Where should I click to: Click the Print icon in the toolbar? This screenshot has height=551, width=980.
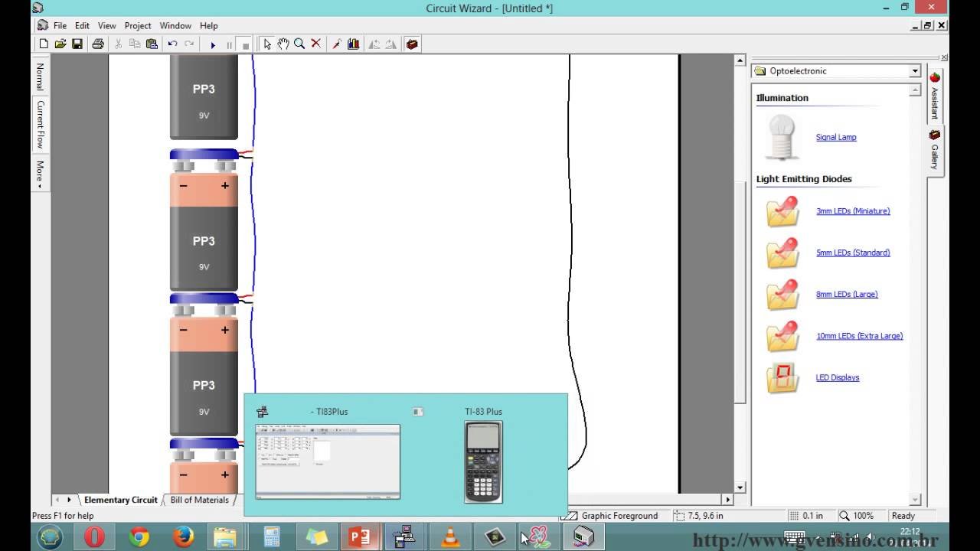(98, 44)
